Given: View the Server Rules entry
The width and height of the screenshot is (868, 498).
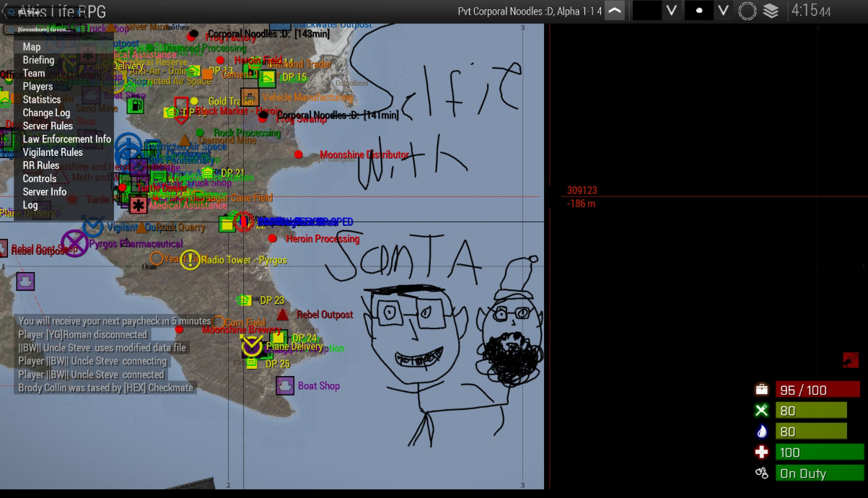Looking at the screenshot, I should tap(63, 126).
